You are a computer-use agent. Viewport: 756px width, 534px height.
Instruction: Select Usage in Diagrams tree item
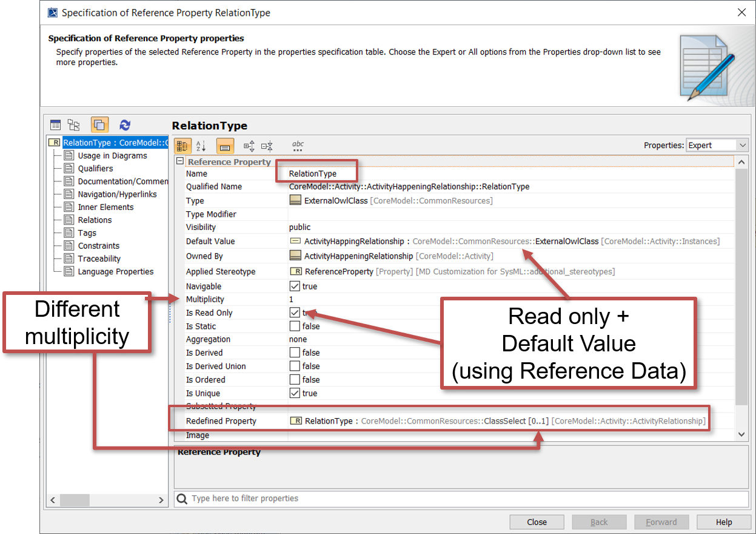click(x=112, y=156)
